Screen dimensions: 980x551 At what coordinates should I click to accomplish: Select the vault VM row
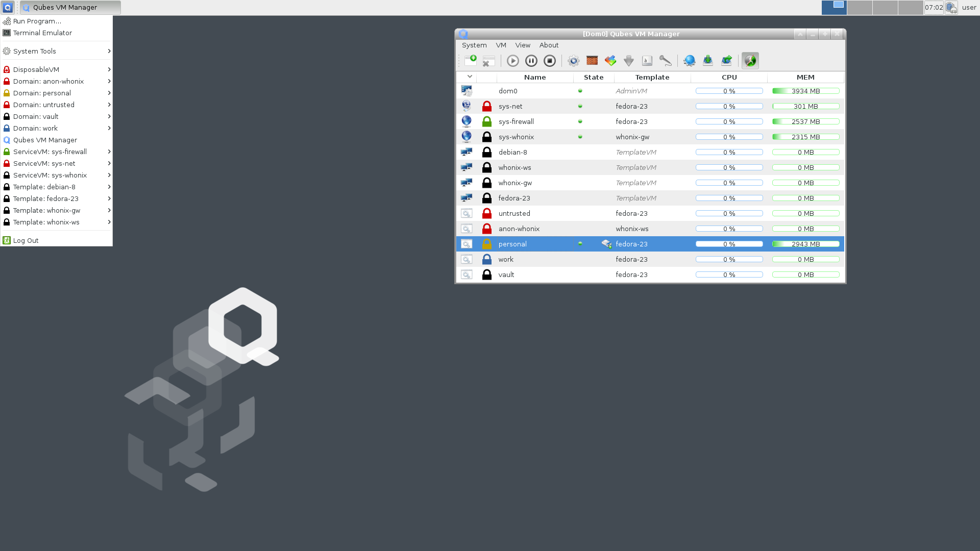(650, 274)
